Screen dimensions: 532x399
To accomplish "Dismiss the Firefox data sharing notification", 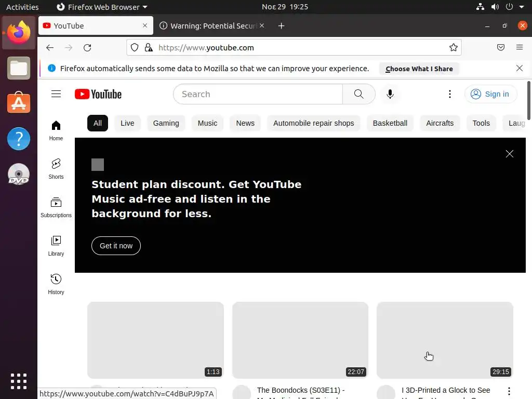I will click(x=519, y=68).
